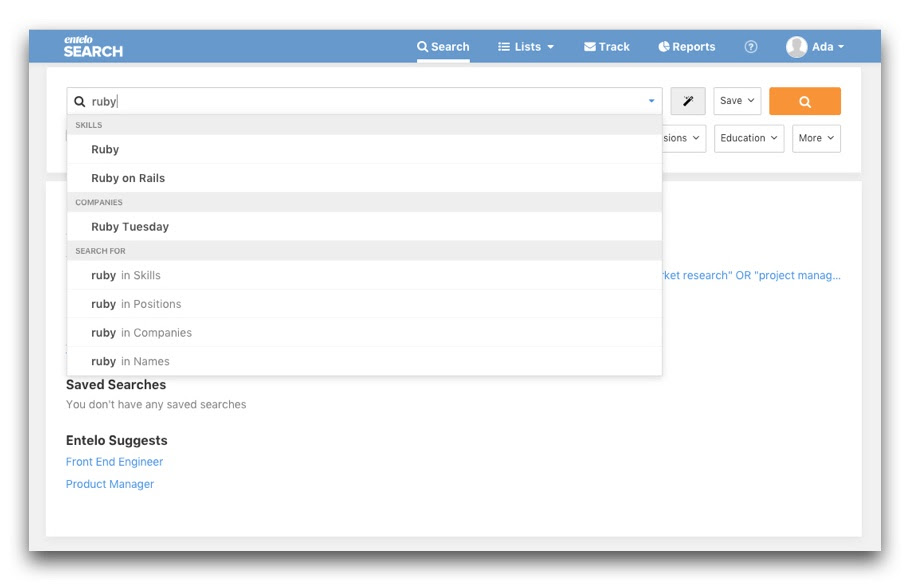Open the Lists menu
Viewport: 922px width, 588px height.
tap(526, 47)
